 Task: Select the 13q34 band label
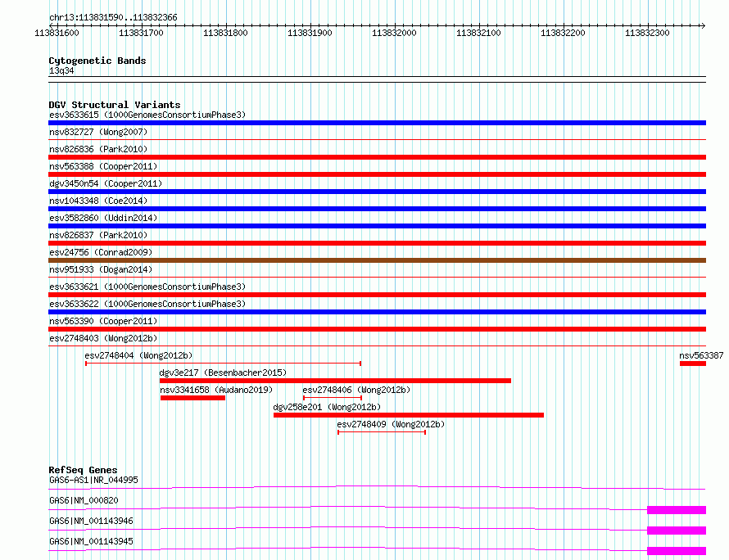(61, 70)
